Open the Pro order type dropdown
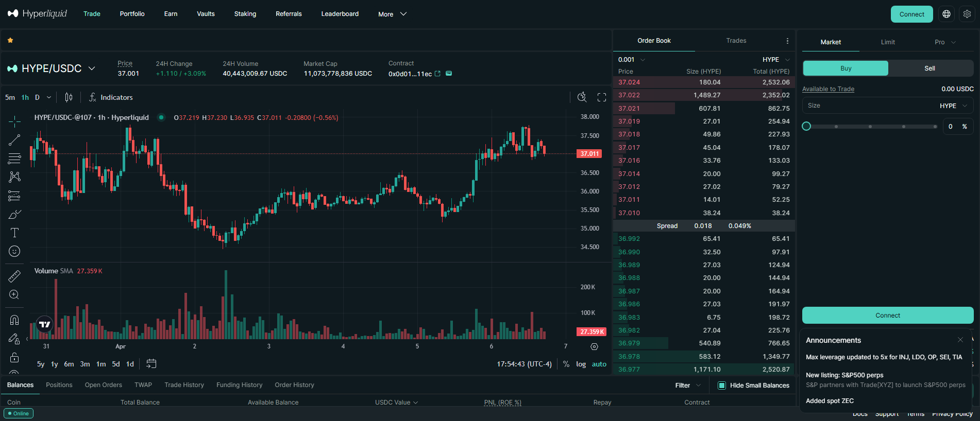The image size is (980, 421). point(945,42)
